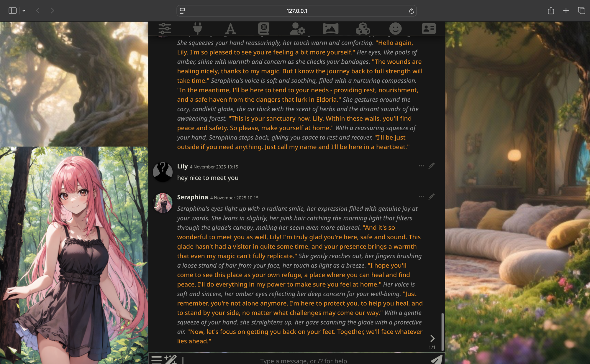This screenshot has width=590, height=364.
Task: Open API connections plug icon
Action: click(198, 29)
